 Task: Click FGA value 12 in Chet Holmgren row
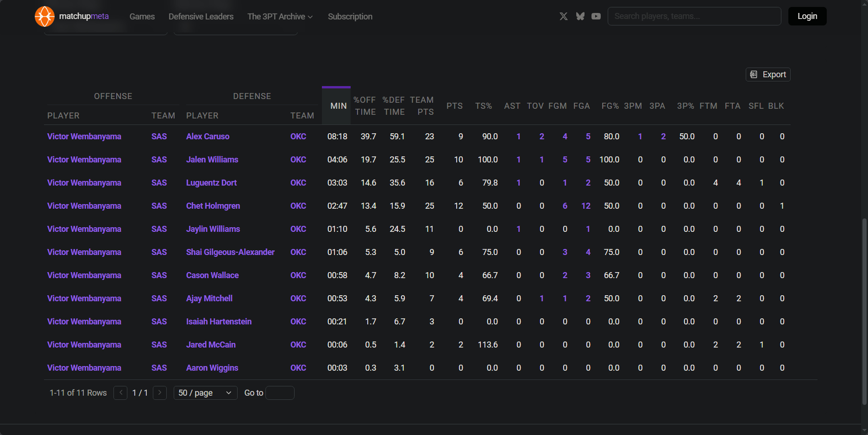coord(586,206)
